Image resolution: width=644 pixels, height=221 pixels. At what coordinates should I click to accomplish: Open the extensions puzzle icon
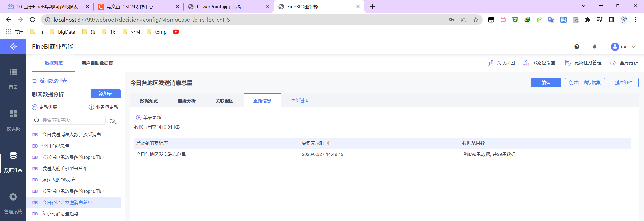[587, 20]
